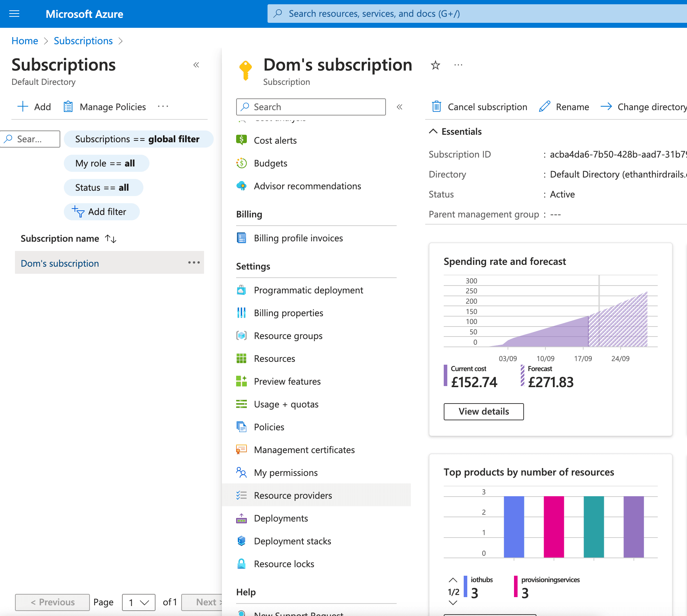This screenshot has height=616, width=687.
Task: Collapse the Essentials section
Action: click(x=433, y=131)
